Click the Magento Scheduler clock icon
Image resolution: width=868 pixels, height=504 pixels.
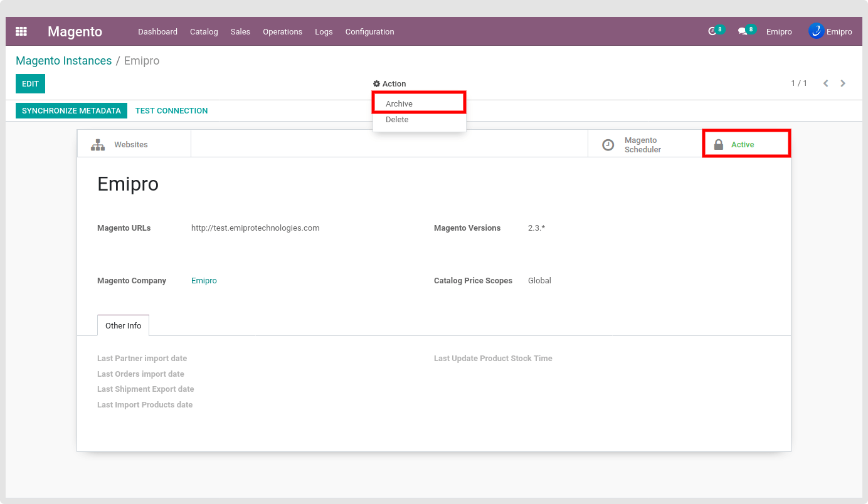click(x=608, y=145)
